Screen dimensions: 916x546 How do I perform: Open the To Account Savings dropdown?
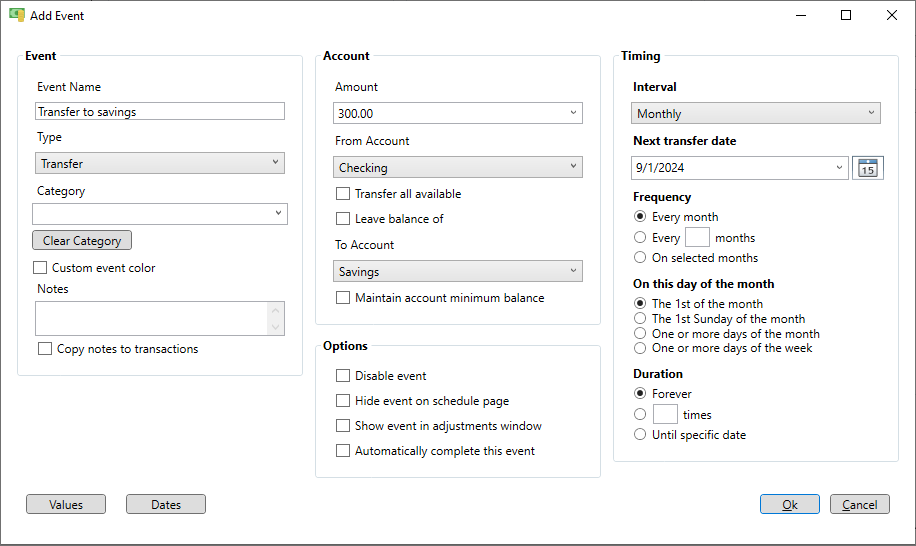(457, 272)
